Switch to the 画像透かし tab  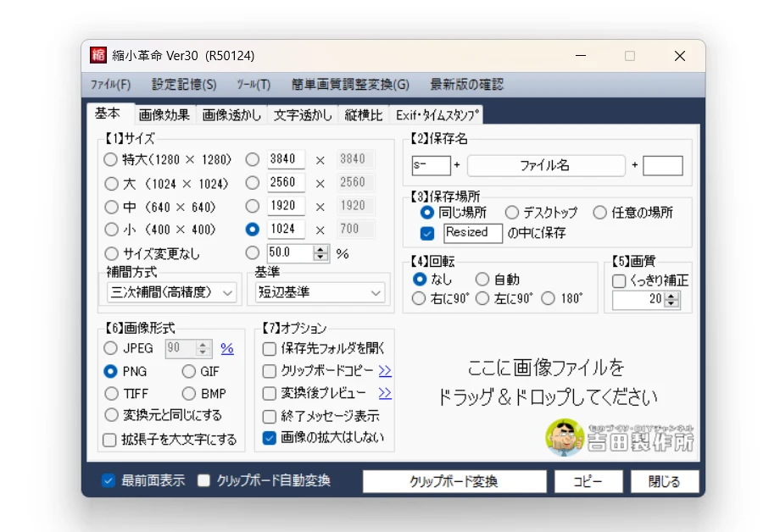231,115
